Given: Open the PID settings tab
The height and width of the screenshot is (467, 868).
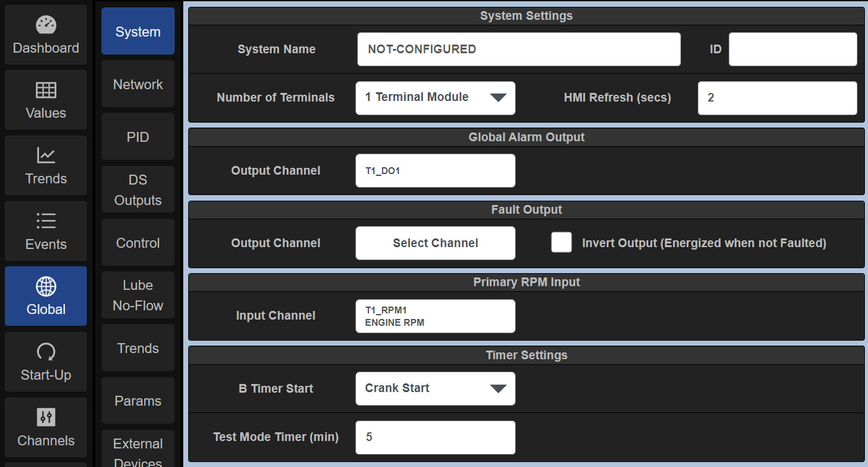Looking at the screenshot, I should 137,137.
